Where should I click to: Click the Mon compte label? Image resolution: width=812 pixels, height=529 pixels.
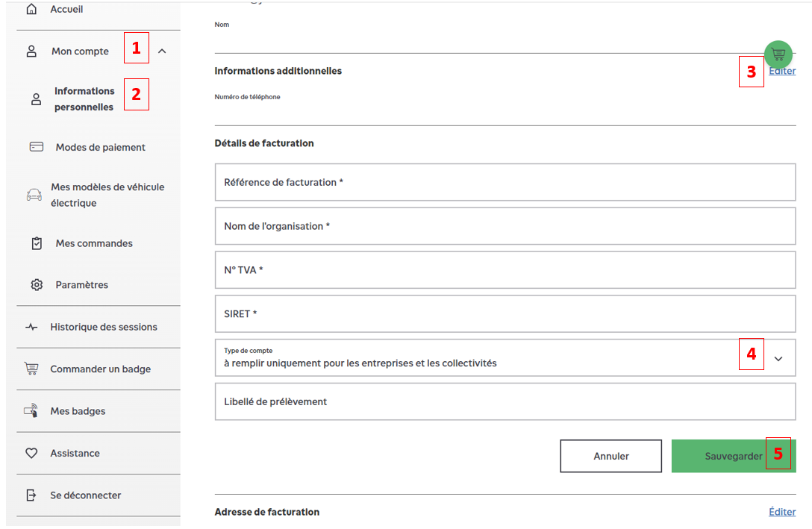pos(81,51)
